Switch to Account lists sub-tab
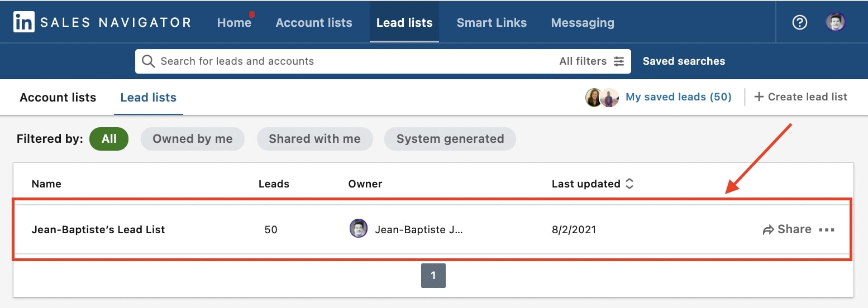Image resolution: width=868 pixels, height=308 pixels. click(x=58, y=98)
